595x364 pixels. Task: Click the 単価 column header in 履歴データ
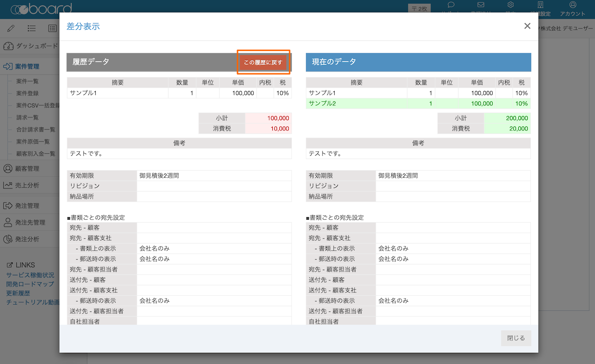(x=238, y=83)
